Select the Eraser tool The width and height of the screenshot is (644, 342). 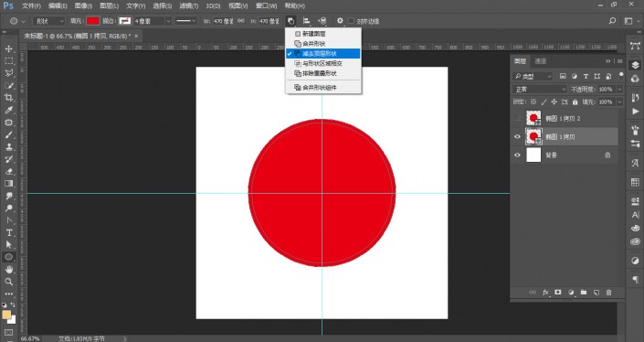pos(8,171)
